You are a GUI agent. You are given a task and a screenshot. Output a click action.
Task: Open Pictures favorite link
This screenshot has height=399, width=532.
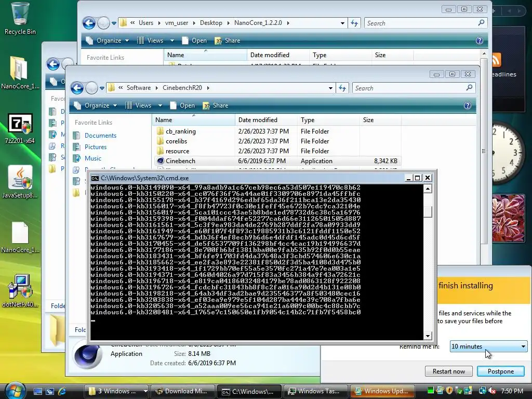tap(96, 147)
